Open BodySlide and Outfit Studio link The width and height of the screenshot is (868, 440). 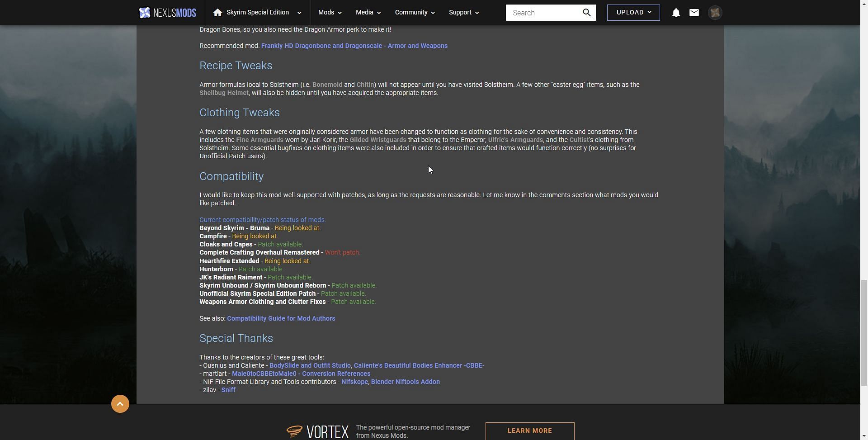point(310,365)
